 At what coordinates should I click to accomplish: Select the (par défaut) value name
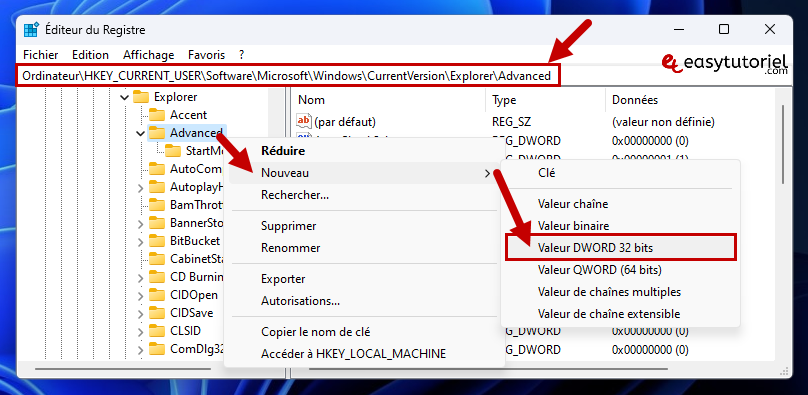pyautogui.click(x=345, y=122)
